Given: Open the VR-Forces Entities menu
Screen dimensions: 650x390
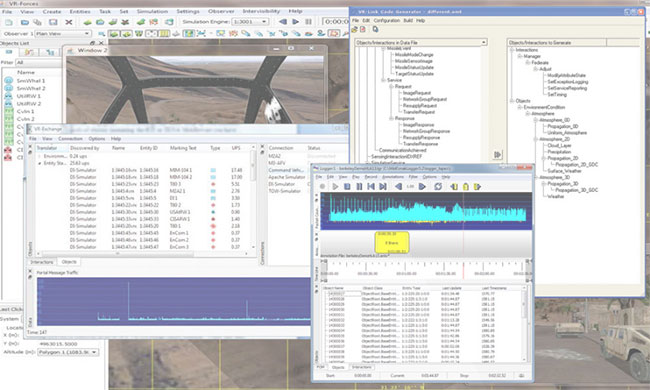Looking at the screenshot, I should pos(80,11).
